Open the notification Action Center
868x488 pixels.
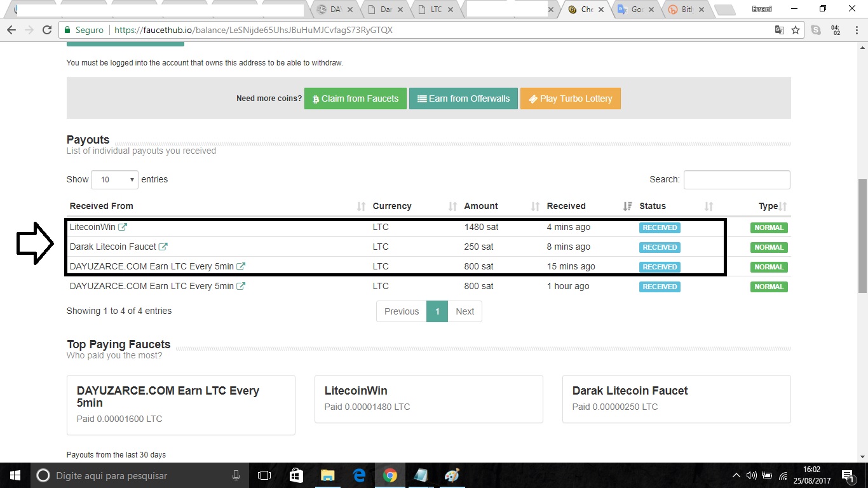pyautogui.click(x=847, y=475)
